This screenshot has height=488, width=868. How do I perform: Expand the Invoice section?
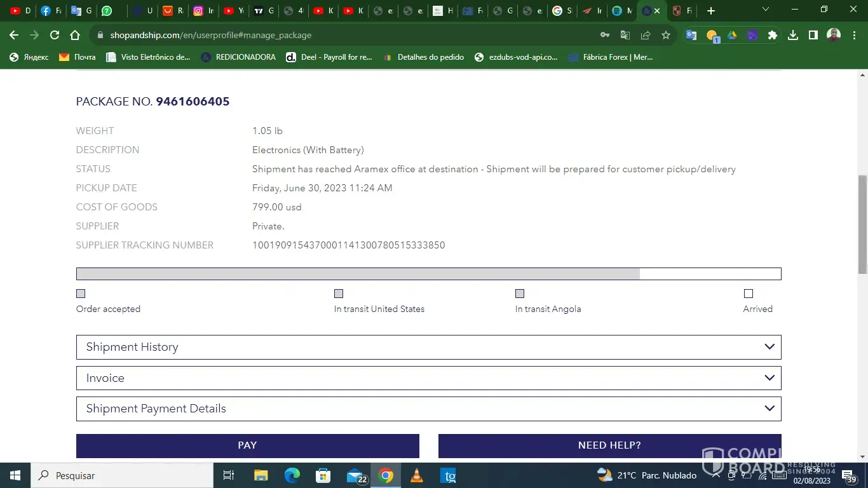pos(428,378)
